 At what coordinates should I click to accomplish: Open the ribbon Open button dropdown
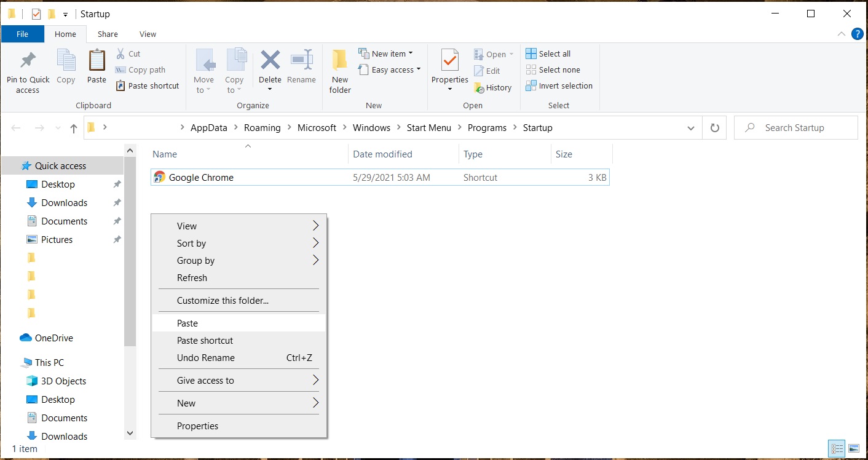[511, 54]
